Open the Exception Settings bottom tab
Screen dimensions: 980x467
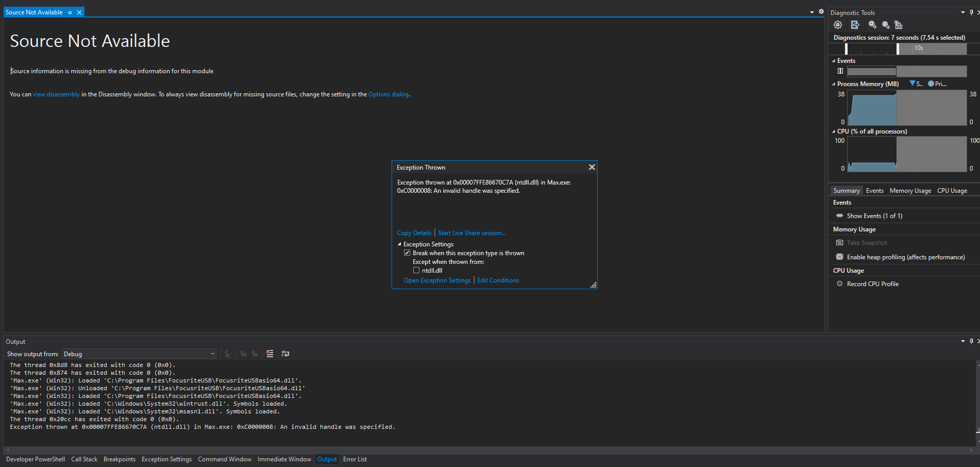click(x=166, y=459)
